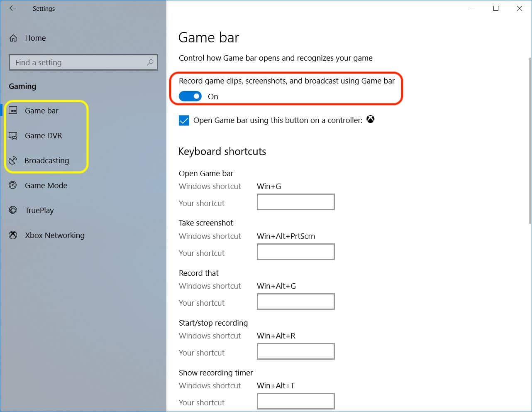Click the Xbox controller button icon
The height and width of the screenshot is (412, 532).
point(370,120)
